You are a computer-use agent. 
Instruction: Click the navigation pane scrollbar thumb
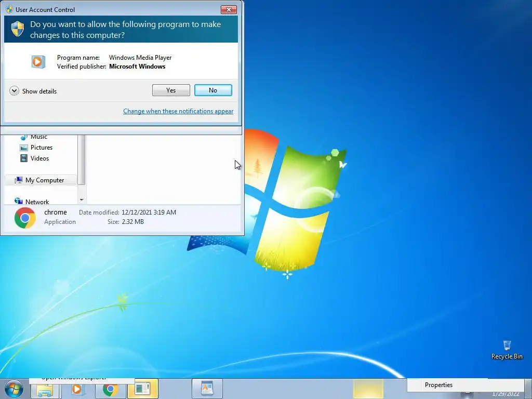point(82,159)
